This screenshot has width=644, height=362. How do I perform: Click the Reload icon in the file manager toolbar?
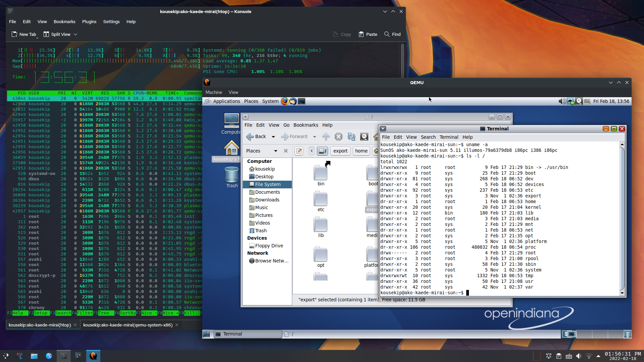click(351, 136)
